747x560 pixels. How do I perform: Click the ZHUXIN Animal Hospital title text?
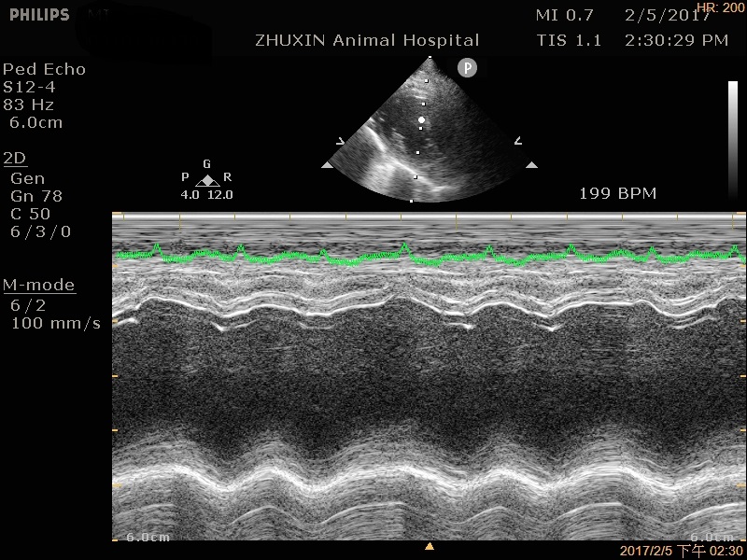[x=367, y=40]
